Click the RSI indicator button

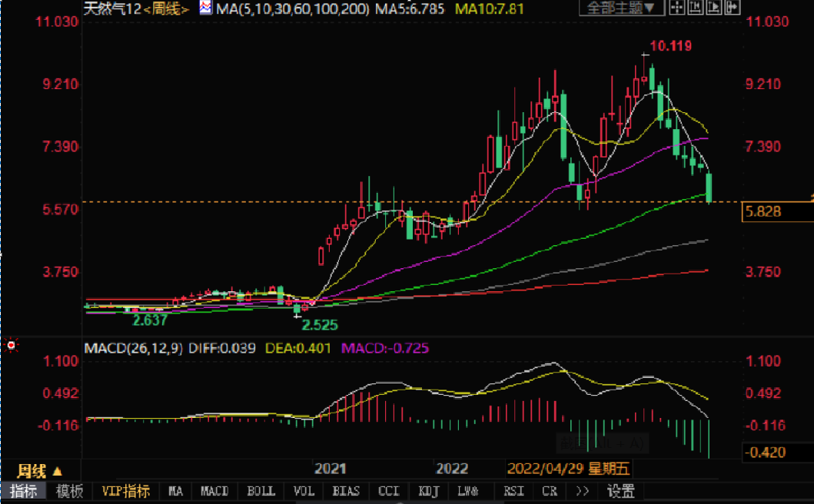pos(513,491)
